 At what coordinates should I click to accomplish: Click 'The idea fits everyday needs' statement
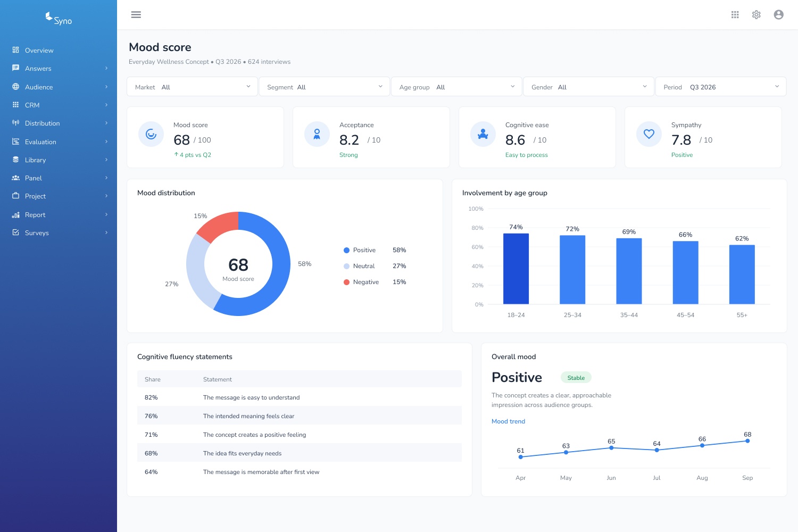pyautogui.click(x=243, y=453)
